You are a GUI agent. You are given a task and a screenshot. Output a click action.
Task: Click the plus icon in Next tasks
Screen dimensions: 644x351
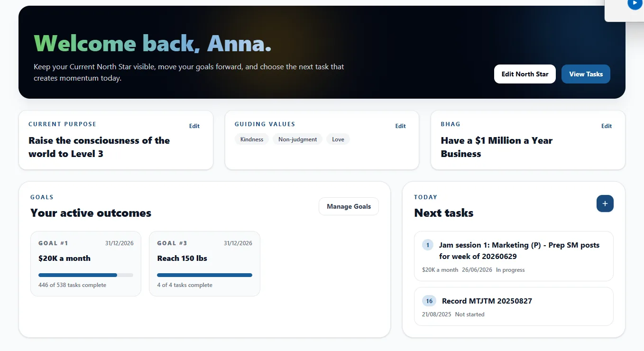[x=605, y=203]
